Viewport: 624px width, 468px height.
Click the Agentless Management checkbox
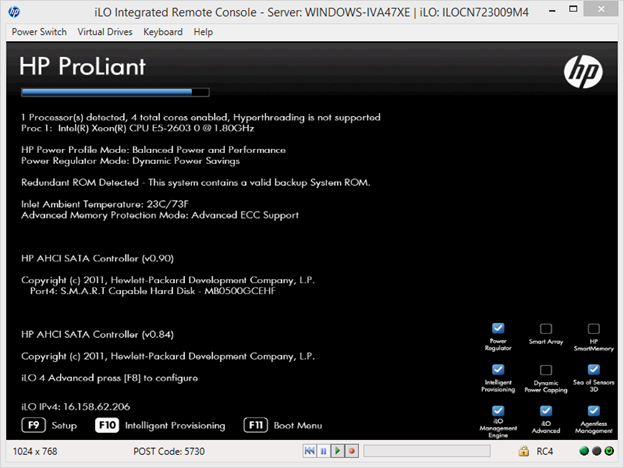[x=593, y=410]
